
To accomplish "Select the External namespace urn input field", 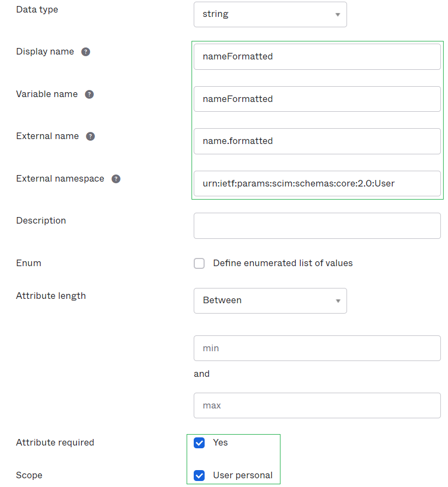I will pos(316,184).
